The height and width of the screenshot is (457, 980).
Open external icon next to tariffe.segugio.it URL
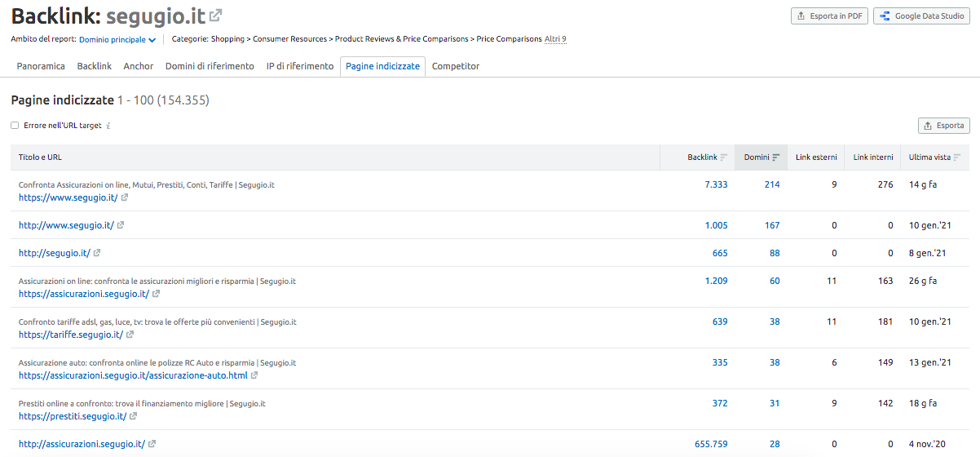[x=130, y=335]
